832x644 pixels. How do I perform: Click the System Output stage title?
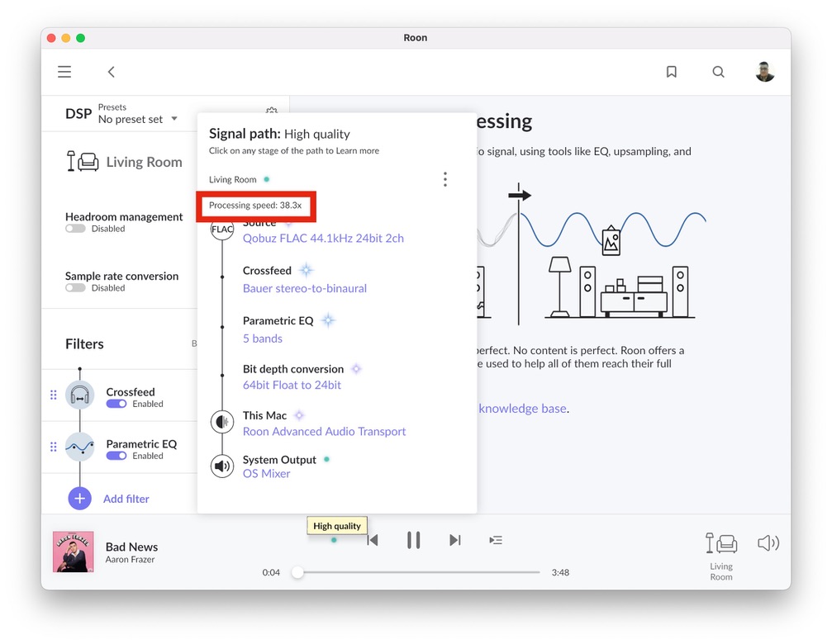[x=279, y=460]
